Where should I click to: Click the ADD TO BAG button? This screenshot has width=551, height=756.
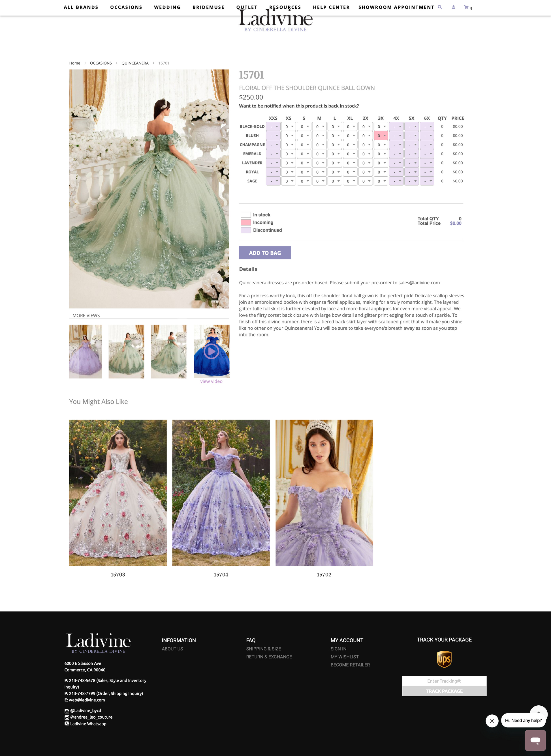[265, 253]
